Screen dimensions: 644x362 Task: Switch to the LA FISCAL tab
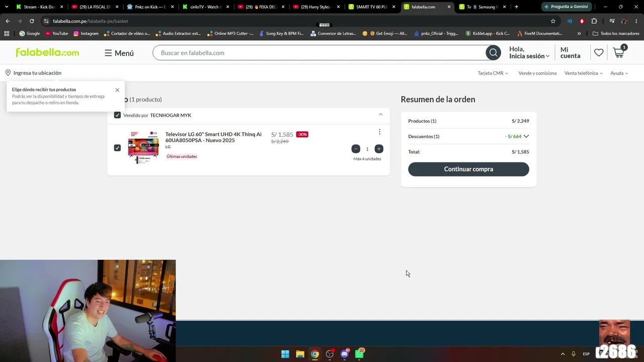tap(95, 7)
